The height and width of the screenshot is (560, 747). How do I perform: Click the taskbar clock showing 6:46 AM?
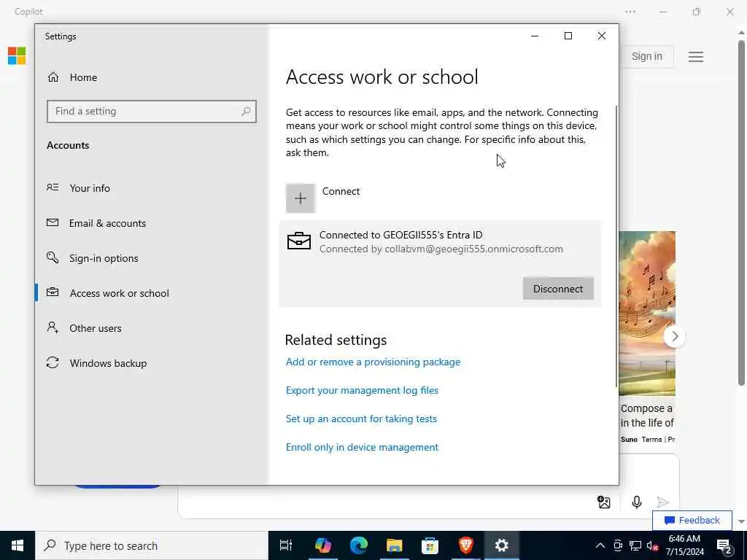pyautogui.click(x=684, y=545)
